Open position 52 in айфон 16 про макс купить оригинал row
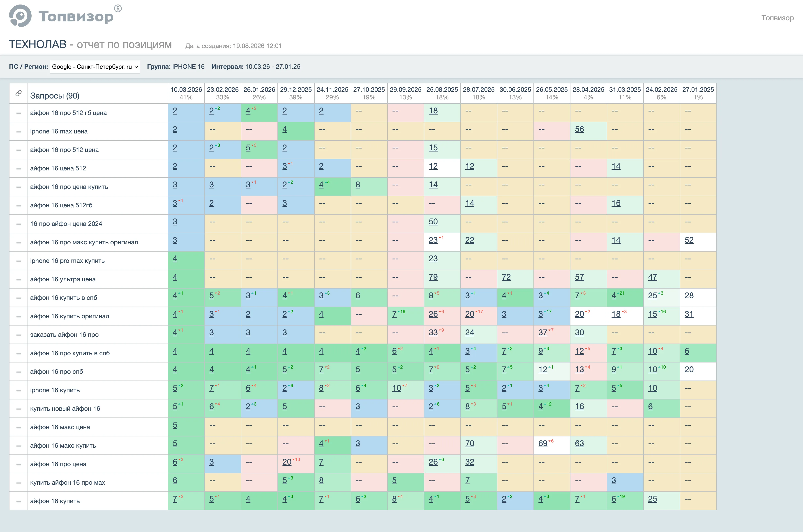The image size is (803, 532). [689, 240]
